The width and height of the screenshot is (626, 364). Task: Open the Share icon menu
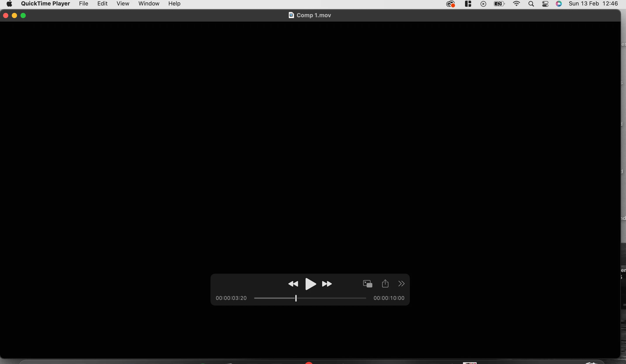tap(385, 284)
